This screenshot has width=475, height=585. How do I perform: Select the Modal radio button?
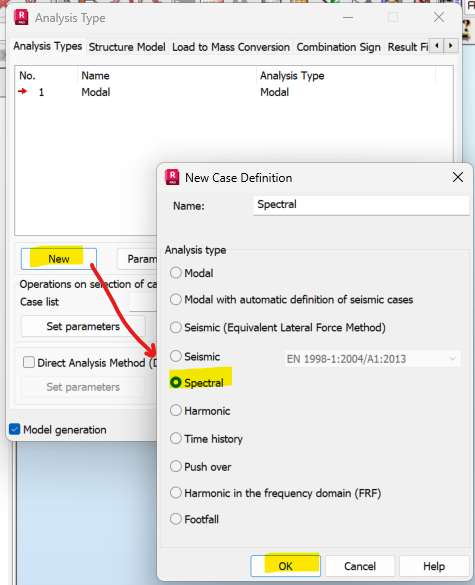click(176, 273)
